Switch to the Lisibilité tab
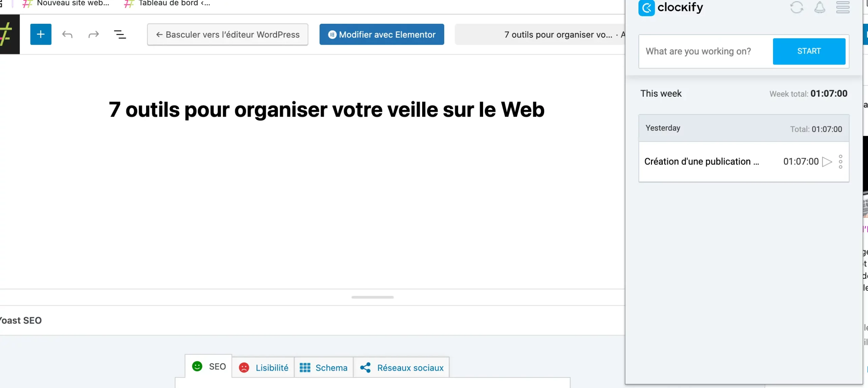 click(x=263, y=368)
